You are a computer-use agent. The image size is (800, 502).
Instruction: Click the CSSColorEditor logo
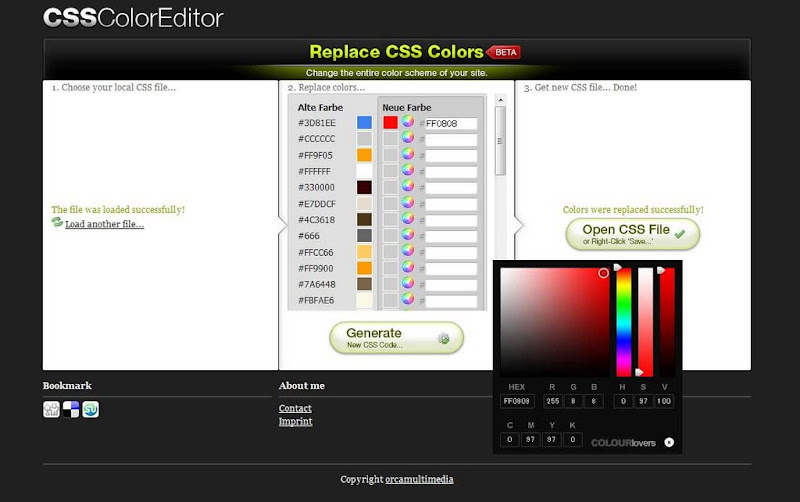[133, 18]
